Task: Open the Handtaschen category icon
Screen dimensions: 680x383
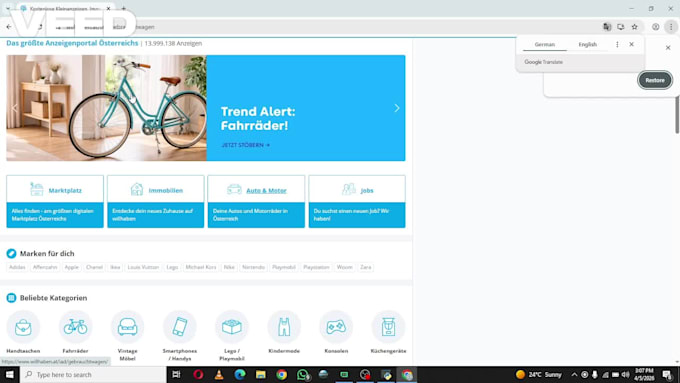Action: (x=23, y=327)
